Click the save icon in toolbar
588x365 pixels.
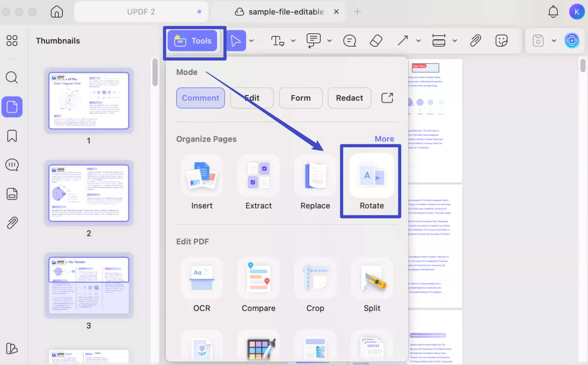[538, 40]
